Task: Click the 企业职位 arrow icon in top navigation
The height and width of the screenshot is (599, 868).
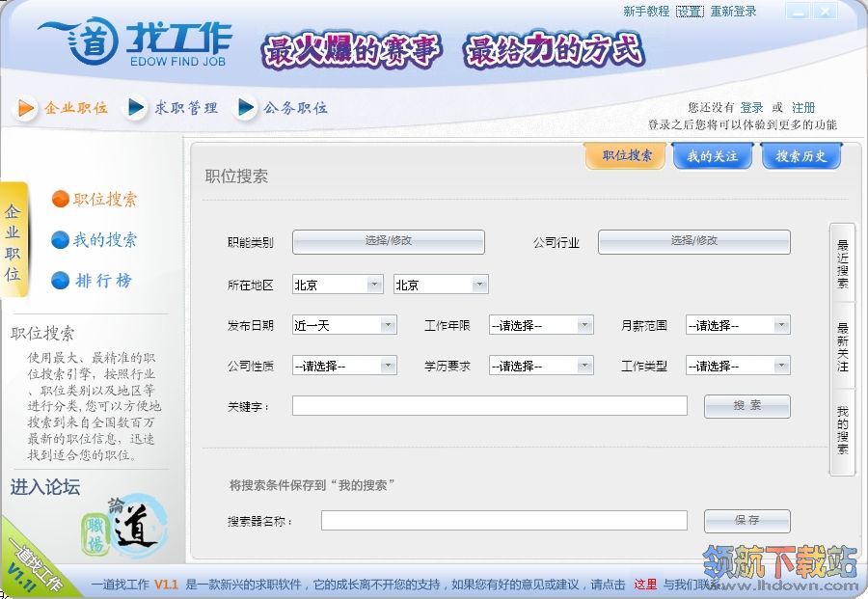Action: coord(25,108)
